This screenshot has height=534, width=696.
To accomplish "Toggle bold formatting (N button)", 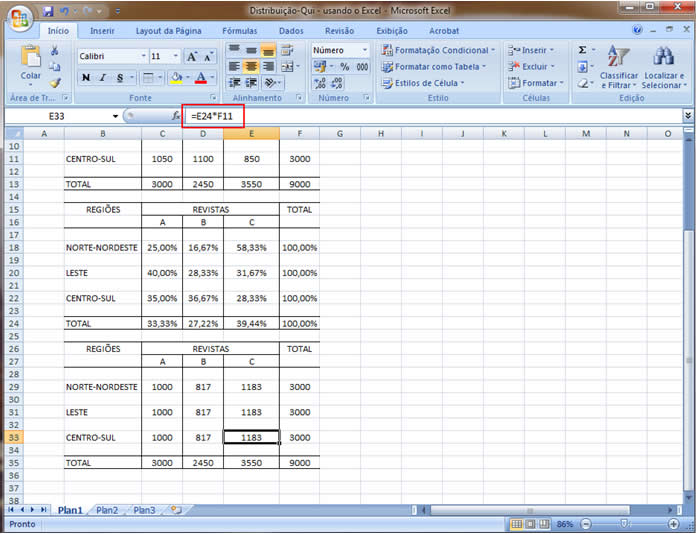I will tap(86, 78).
